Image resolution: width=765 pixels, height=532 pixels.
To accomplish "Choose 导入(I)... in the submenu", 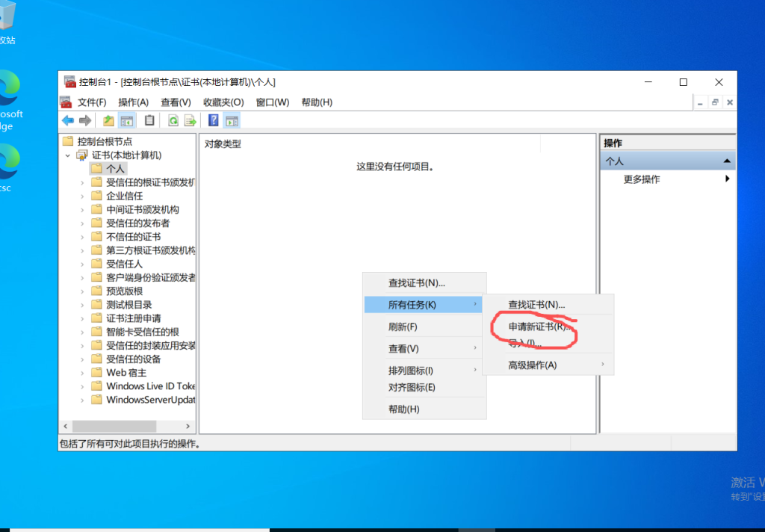I will point(524,344).
